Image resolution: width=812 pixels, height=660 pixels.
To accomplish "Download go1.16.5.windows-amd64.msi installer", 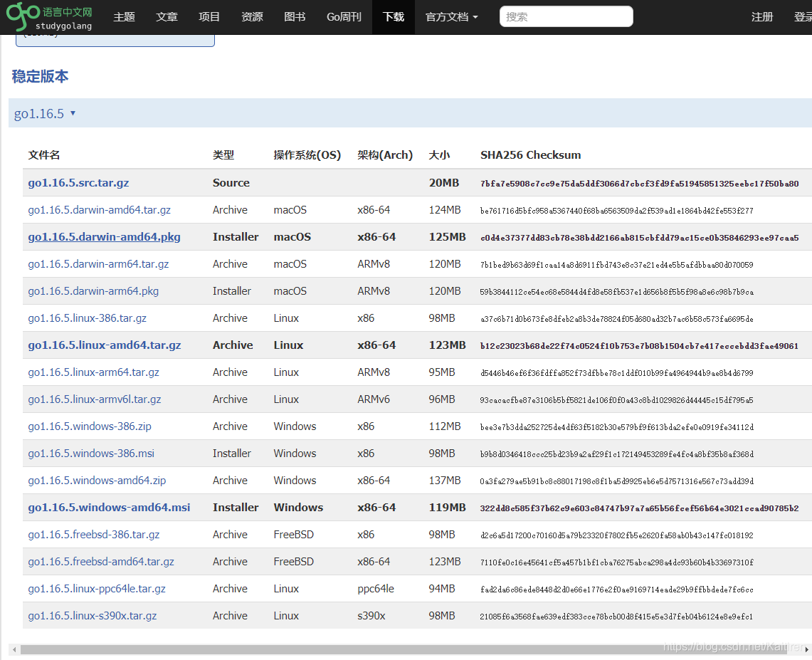I will pos(109,507).
